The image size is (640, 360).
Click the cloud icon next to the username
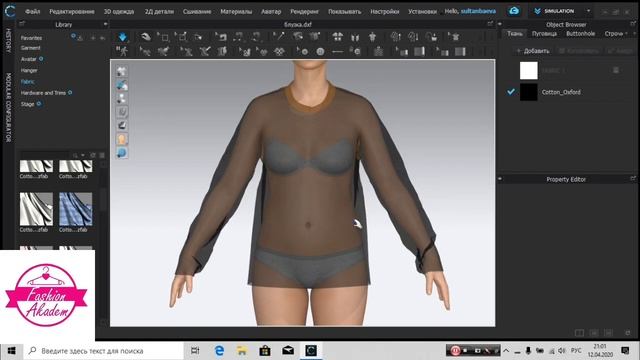tap(514, 11)
